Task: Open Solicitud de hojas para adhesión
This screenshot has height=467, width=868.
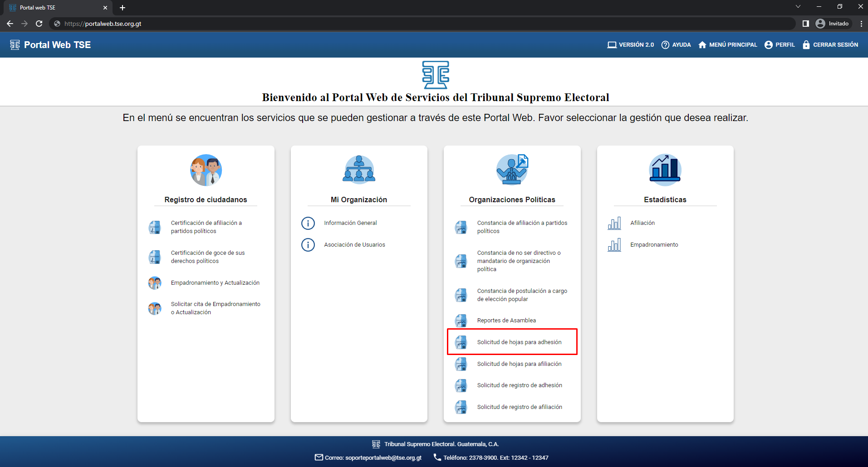Action: point(519,342)
